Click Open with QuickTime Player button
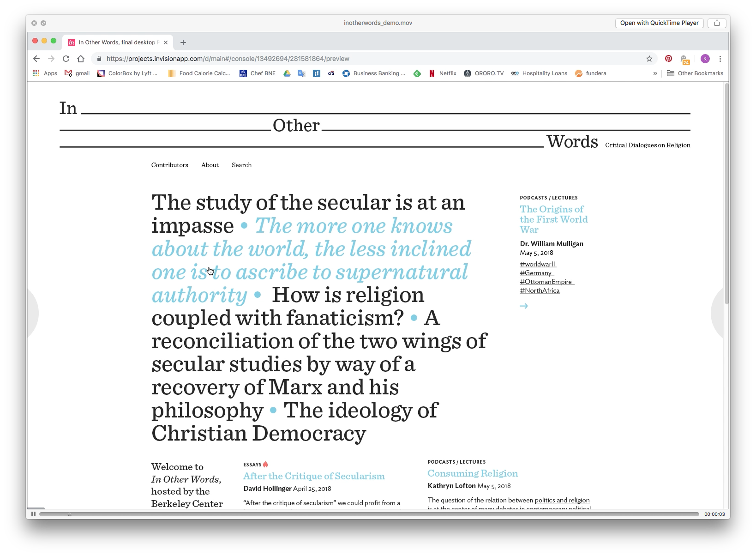This screenshot has width=756, height=556. click(x=659, y=23)
